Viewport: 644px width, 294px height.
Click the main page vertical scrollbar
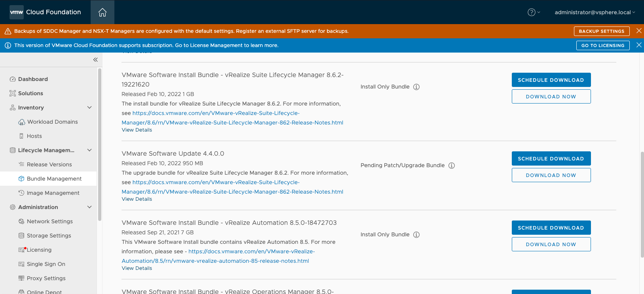click(642, 205)
